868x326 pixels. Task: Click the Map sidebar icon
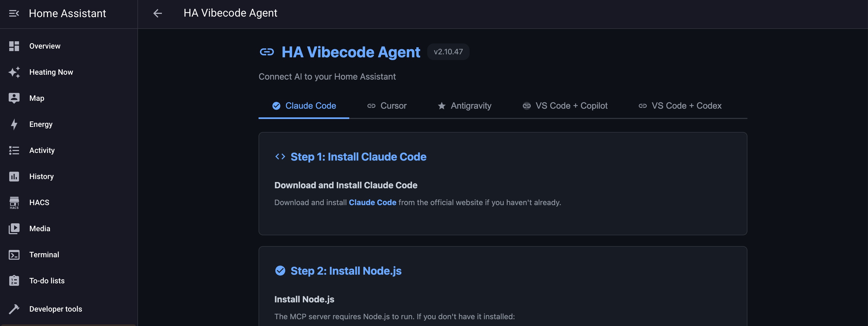14,98
